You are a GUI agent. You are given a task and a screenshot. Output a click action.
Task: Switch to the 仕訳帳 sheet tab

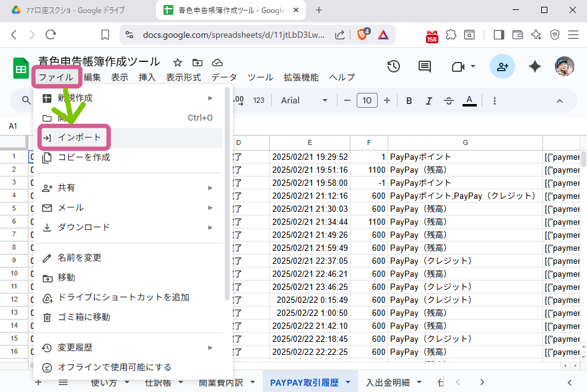pos(157,383)
